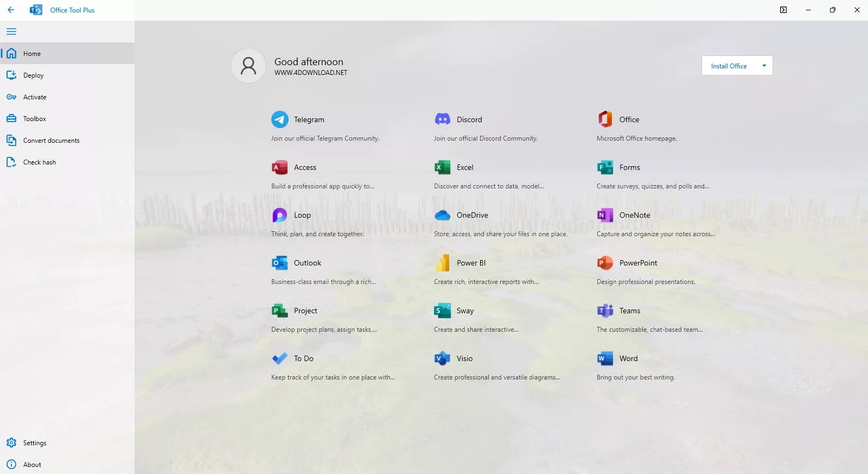This screenshot has height=474, width=868.
Task: Click 'Design professional presentations.' description
Action: [x=646, y=282]
